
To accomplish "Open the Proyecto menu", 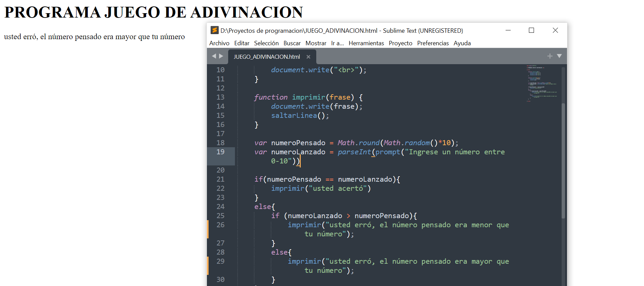I will pos(401,43).
